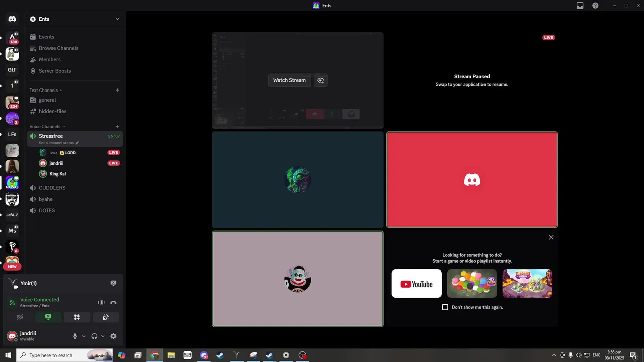Select the King Kai avatar video tile
The image size is (644, 362).
coord(298,279)
